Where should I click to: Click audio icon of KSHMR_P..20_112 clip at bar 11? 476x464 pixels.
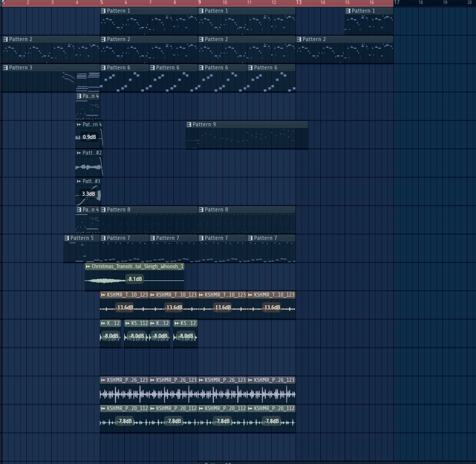250,408
